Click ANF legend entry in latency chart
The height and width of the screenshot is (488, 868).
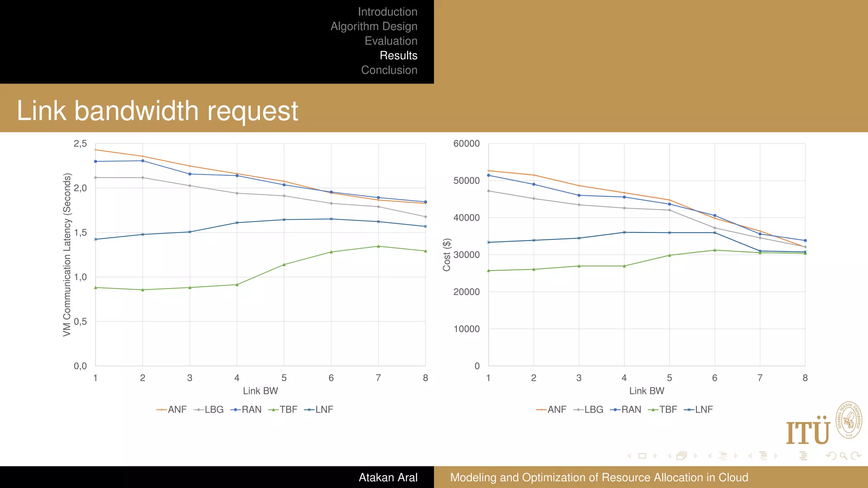[171, 410]
